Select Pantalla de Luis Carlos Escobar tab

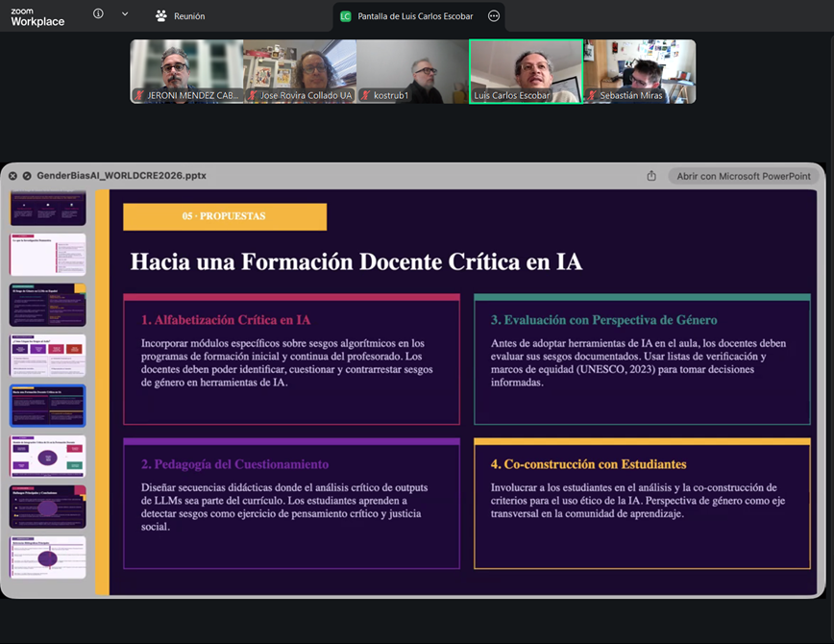coord(419,16)
